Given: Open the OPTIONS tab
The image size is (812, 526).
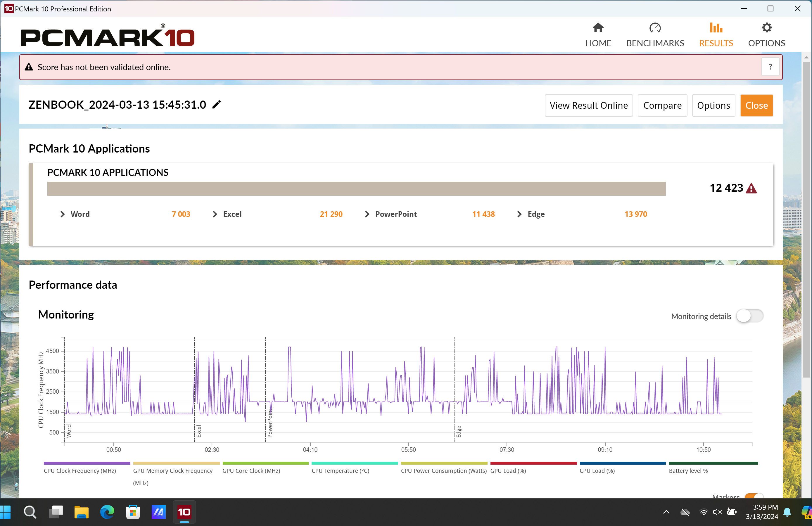Looking at the screenshot, I should (766, 35).
